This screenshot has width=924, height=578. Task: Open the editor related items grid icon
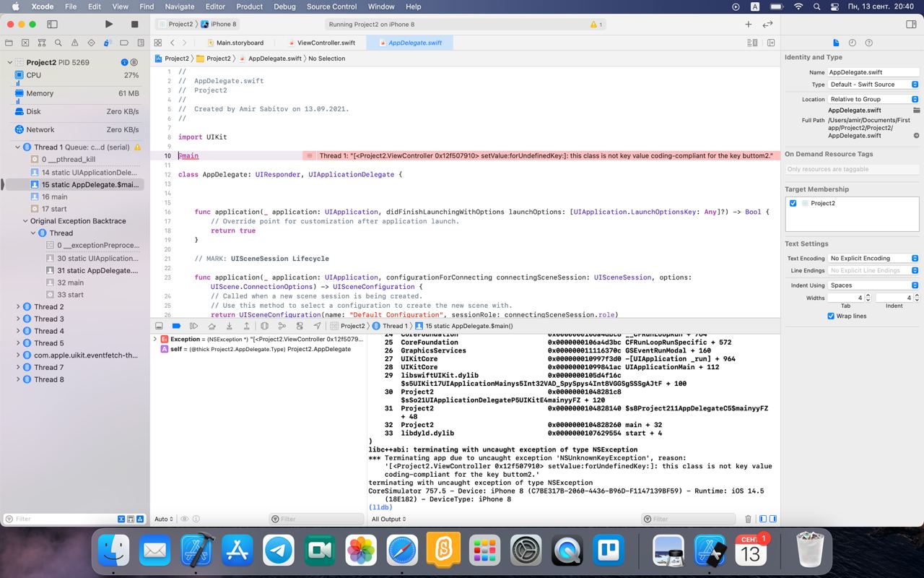[158, 43]
